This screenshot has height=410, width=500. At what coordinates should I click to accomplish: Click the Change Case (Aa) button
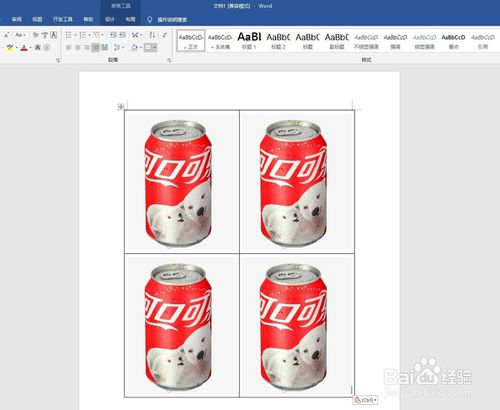pos(19,35)
